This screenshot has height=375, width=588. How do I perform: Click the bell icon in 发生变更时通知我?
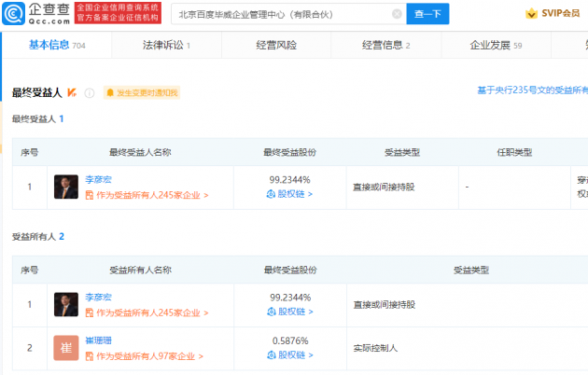coord(110,92)
